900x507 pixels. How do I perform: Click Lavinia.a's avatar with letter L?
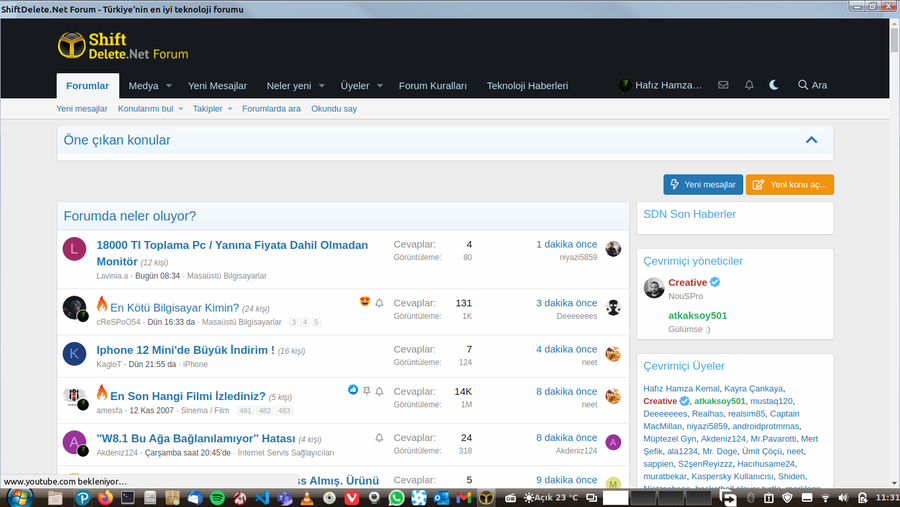[x=74, y=249]
